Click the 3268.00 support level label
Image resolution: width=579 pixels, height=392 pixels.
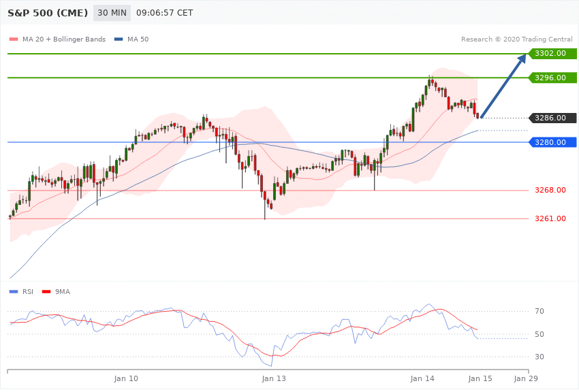(x=550, y=191)
